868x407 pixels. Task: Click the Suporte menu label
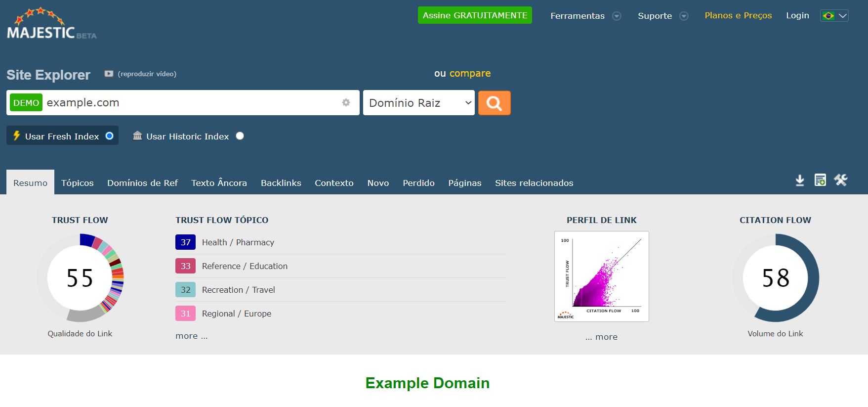(655, 16)
